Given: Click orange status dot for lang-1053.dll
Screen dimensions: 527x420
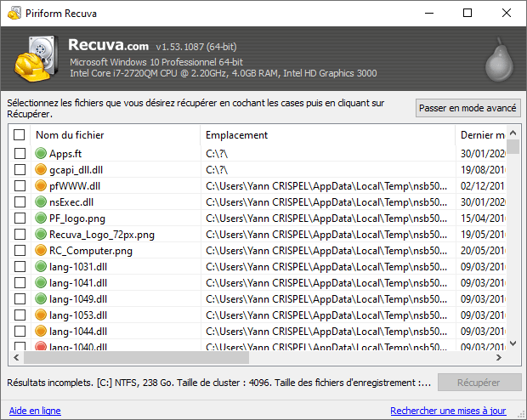Looking at the screenshot, I should pyautogui.click(x=41, y=315).
